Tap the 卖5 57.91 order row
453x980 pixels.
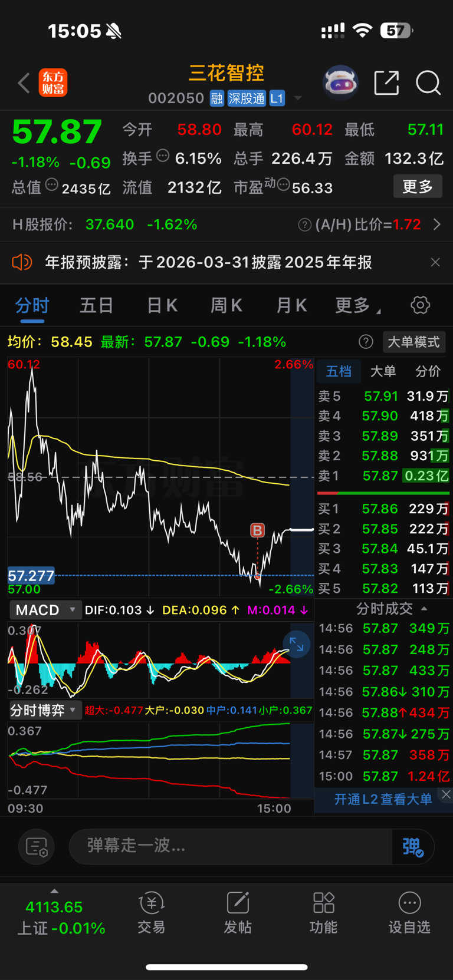(x=383, y=396)
